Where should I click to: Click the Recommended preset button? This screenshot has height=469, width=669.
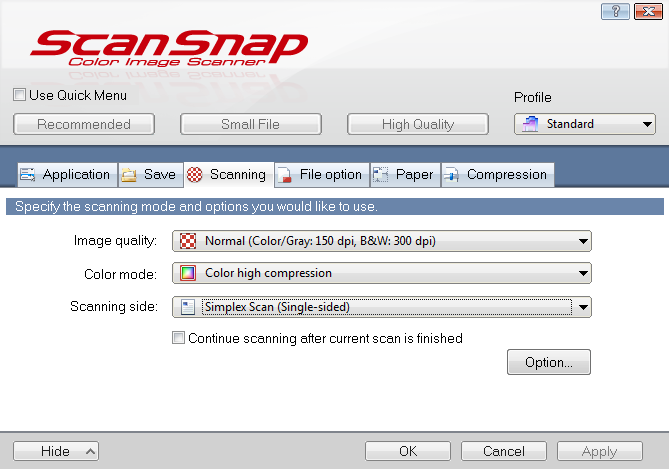pyautogui.click(x=84, y=124)
